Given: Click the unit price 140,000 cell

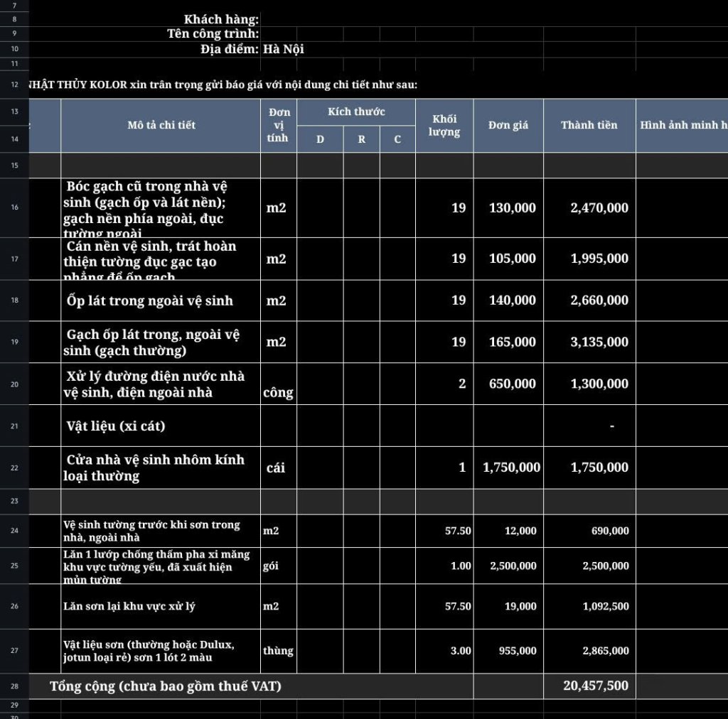Looking at the screenshot, I should tap(508, 301).
